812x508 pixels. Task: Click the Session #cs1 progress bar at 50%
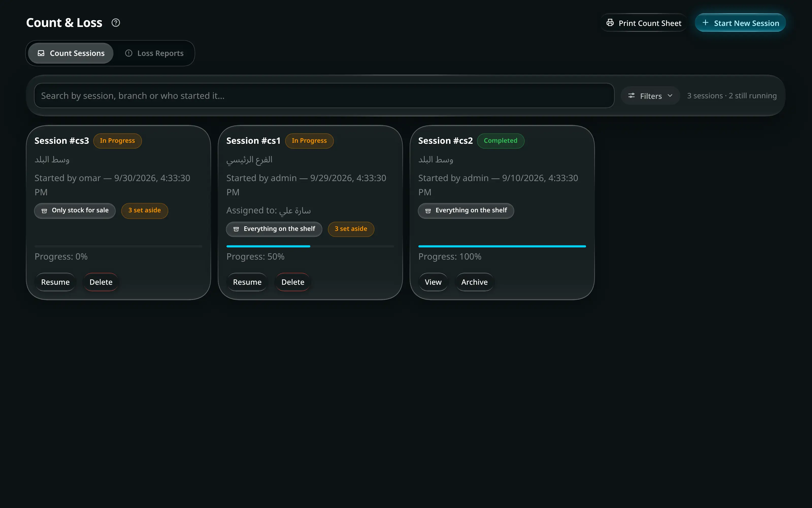tap(310, 246)
